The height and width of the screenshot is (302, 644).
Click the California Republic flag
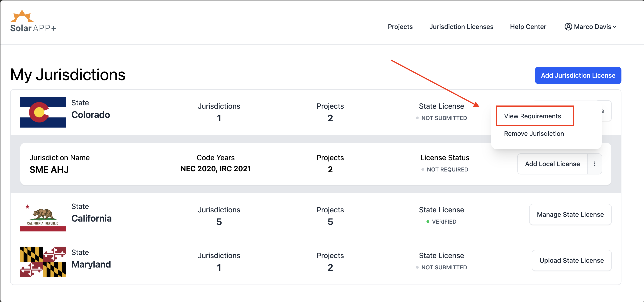point(43,216)
